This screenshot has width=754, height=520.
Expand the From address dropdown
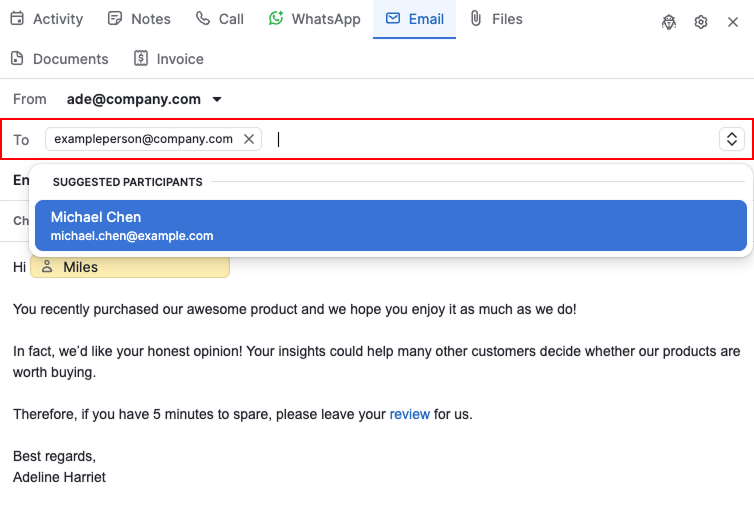tap(217, 100)
